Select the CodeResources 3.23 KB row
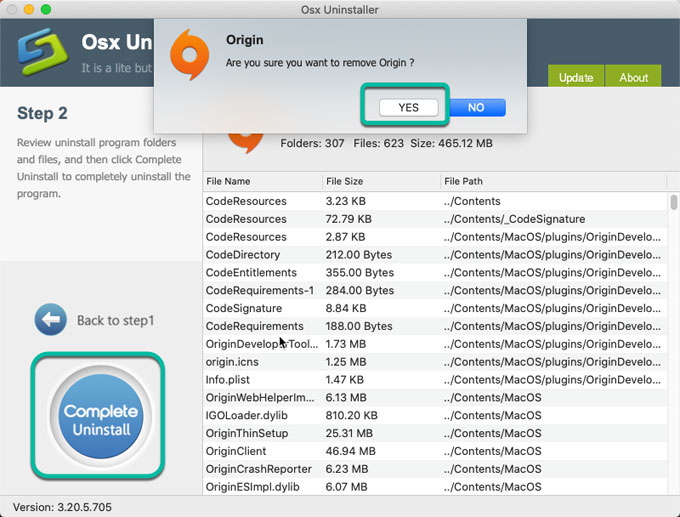 coord(435,201)
